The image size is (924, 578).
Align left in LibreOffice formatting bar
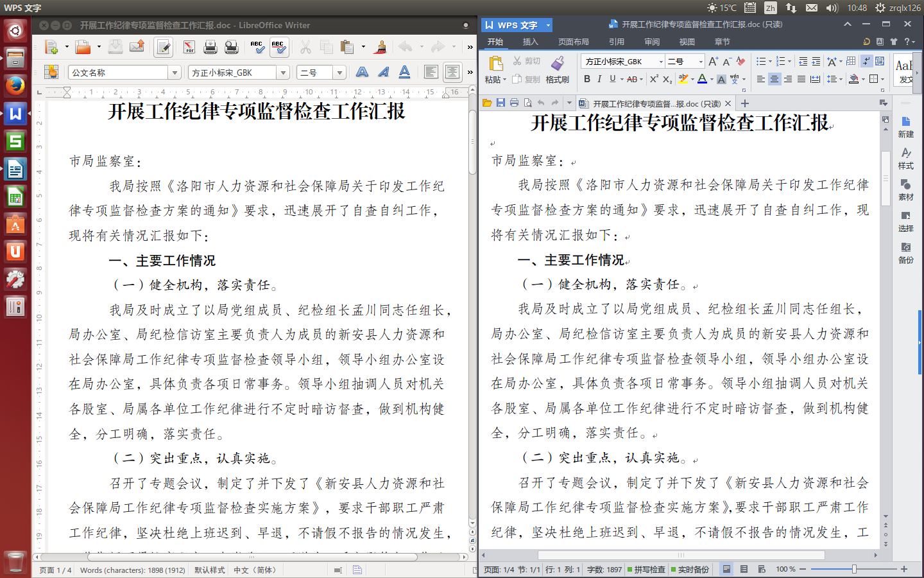[x=431, y=72]
